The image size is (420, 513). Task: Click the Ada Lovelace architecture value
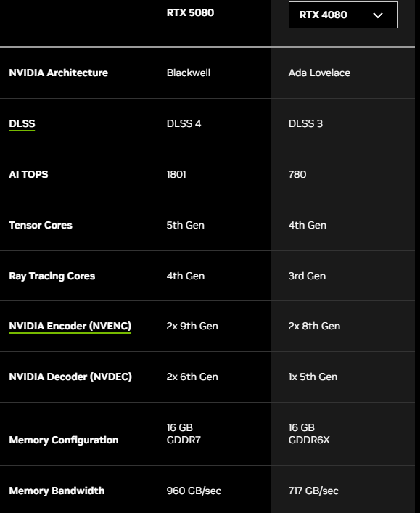coord(319,73)
